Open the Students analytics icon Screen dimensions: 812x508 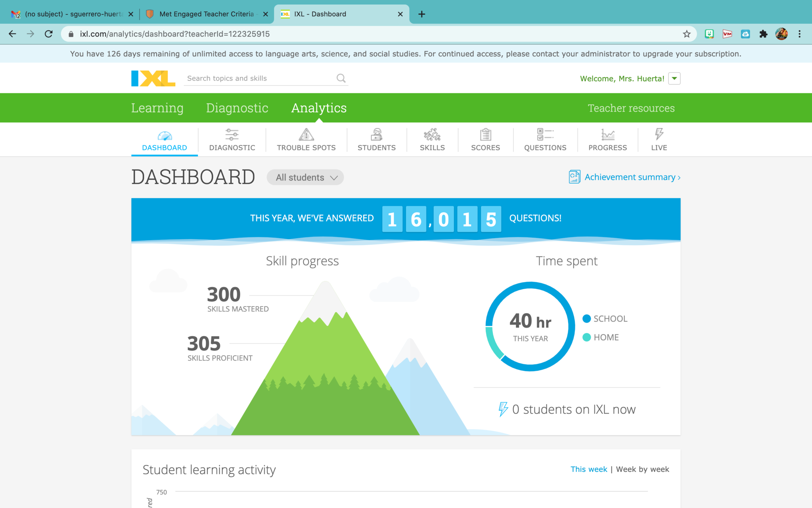[x=376, y=135]
